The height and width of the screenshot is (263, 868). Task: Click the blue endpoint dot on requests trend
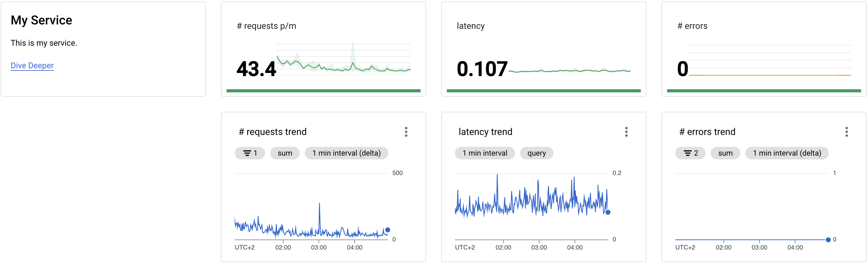387,230
